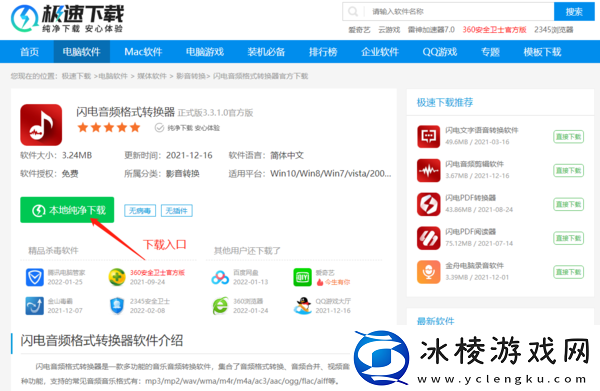
Task: Click the 闪电PDF阅读器 title link
Action: [470, 232]
